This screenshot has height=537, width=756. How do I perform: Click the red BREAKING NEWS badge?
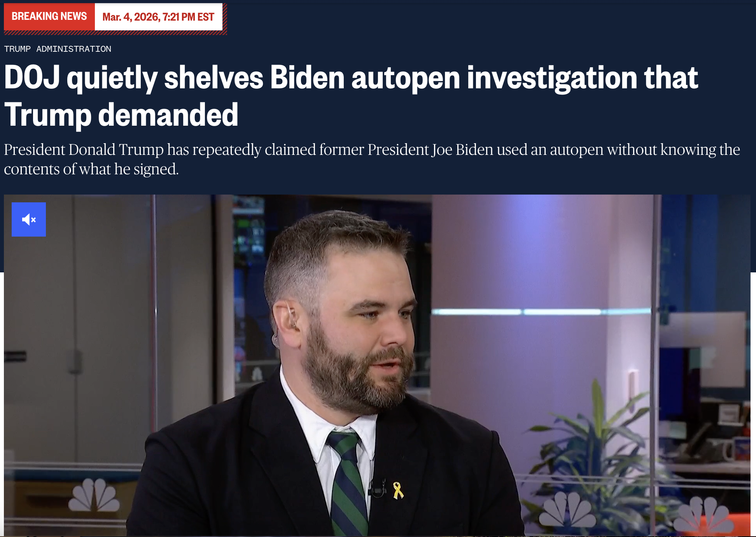49,16
